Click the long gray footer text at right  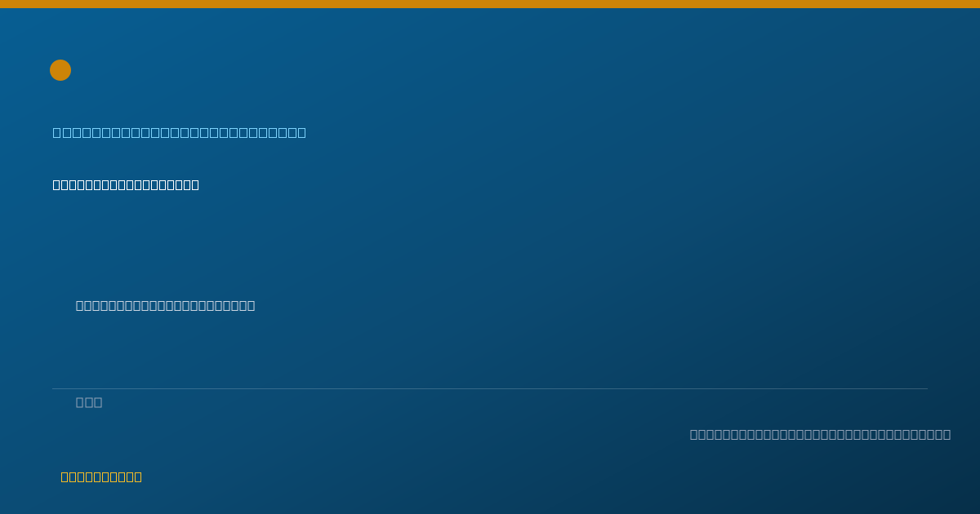point(820,434)
